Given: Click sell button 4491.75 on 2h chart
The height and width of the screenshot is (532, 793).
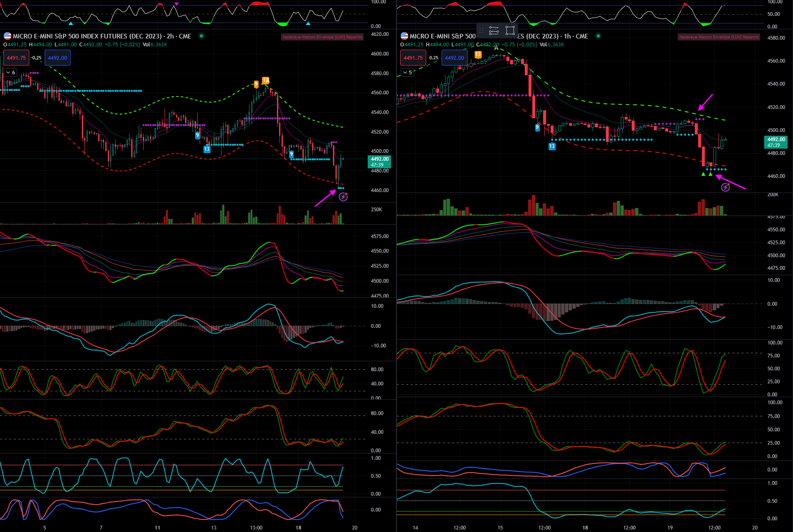Looking at the screenshot, I should [x=16, y=58].
